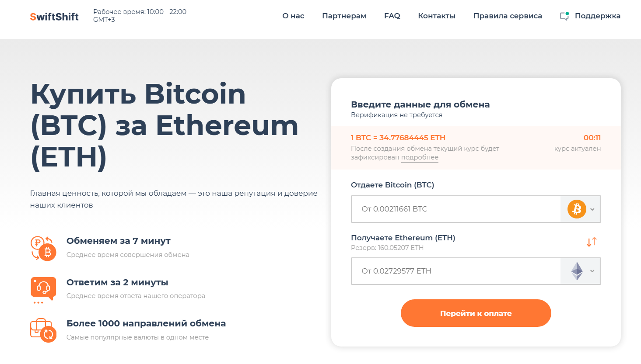Open the 'Партнерам' menu item

coord(344,16)
